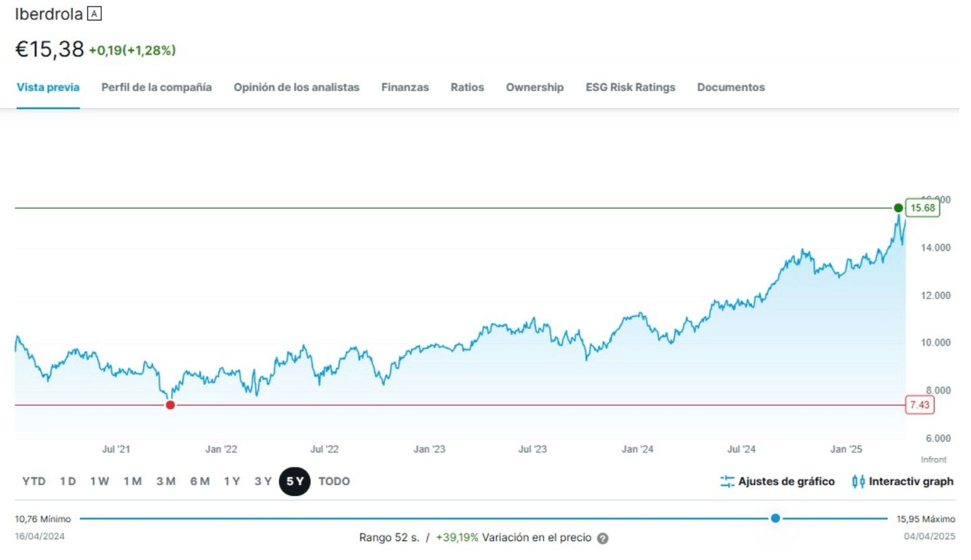Select the 1M timeframe option
This screenshot has height=560, width=971.
(x=133, y=481)
